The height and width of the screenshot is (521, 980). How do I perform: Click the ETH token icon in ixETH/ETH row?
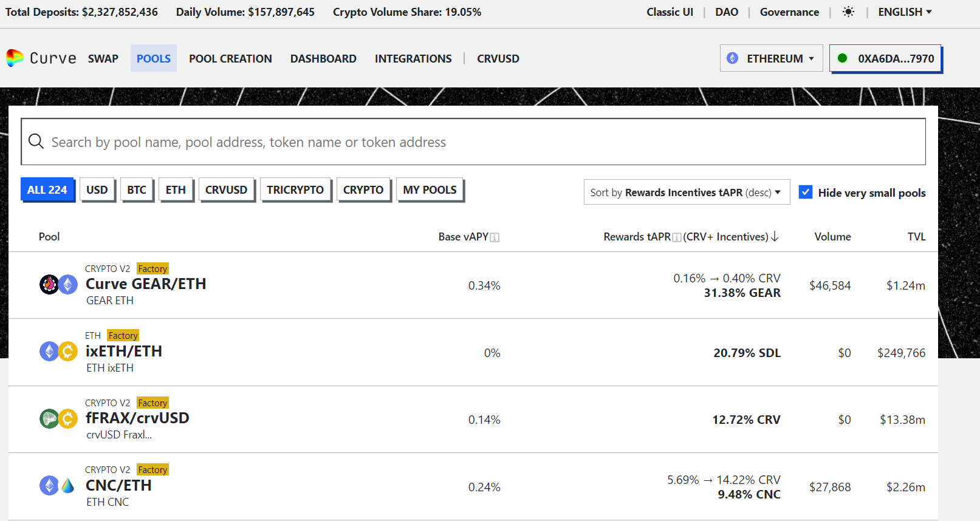click(49, 351)
